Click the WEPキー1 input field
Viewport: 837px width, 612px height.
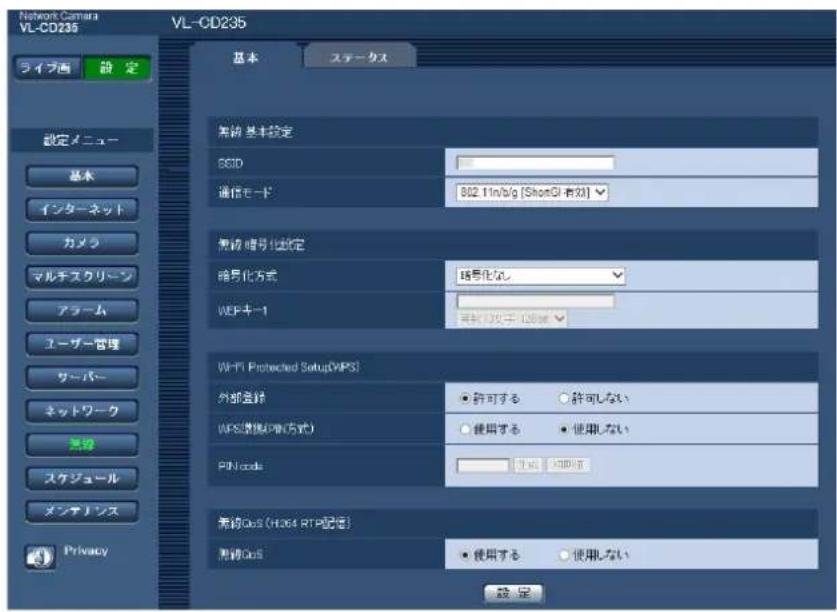535,302
